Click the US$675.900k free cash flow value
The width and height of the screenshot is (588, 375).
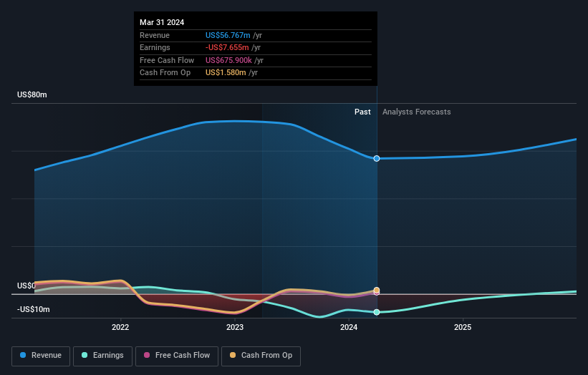coord(228,60)
